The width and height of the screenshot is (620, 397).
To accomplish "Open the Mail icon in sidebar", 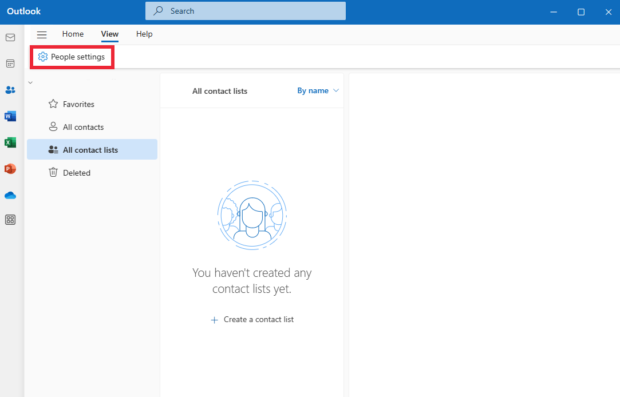I will pos(10,38).
